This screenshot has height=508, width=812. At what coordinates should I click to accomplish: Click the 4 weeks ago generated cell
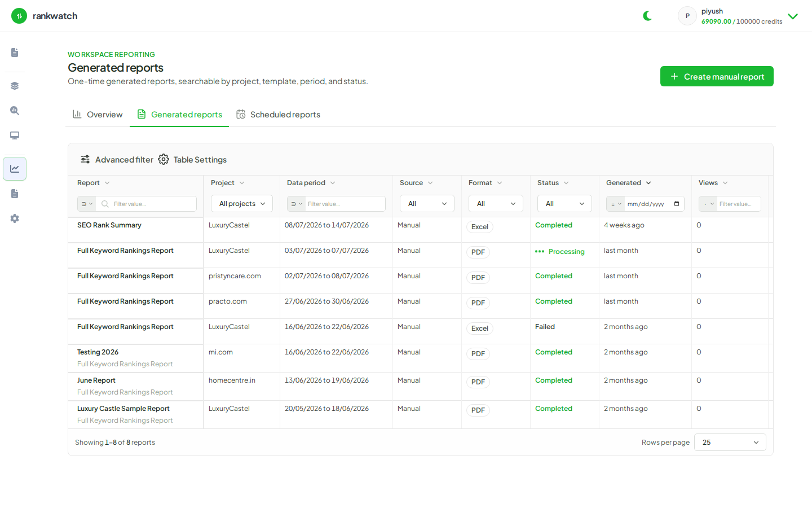coord(624,225)
